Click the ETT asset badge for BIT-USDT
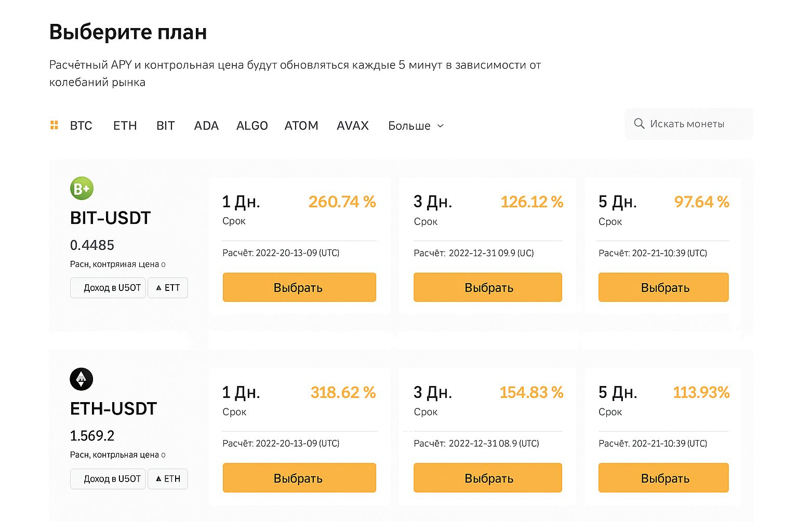 167,287
